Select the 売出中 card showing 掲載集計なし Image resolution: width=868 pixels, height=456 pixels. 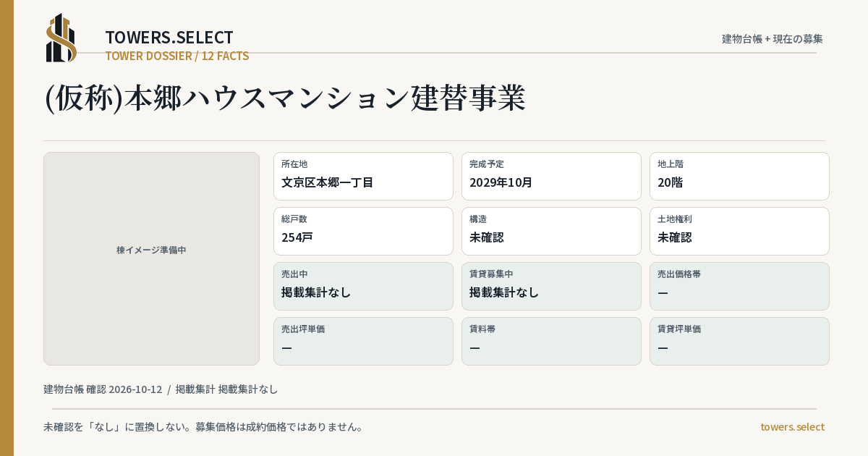click(363, 286)
